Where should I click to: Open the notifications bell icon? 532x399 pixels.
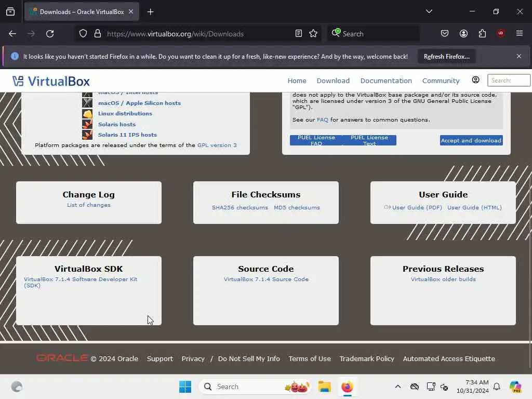[x=497, y=387]
